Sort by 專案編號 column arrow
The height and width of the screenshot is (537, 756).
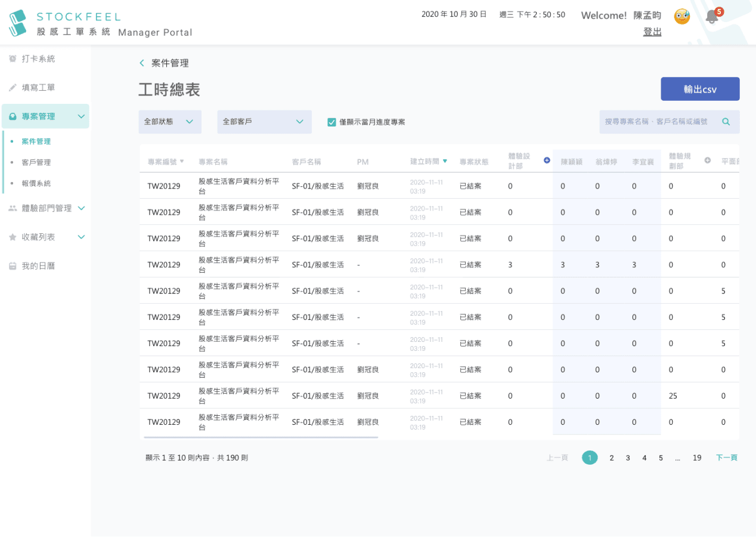182,161
